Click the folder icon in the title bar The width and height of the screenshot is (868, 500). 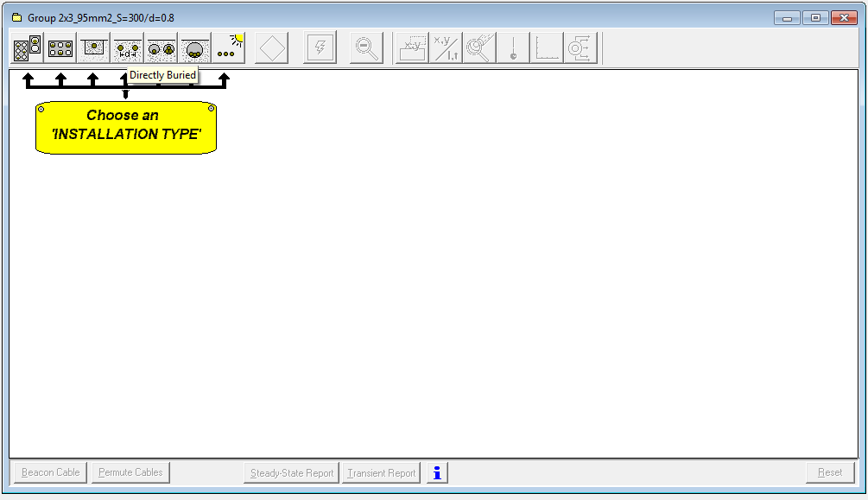click(17, 18)
